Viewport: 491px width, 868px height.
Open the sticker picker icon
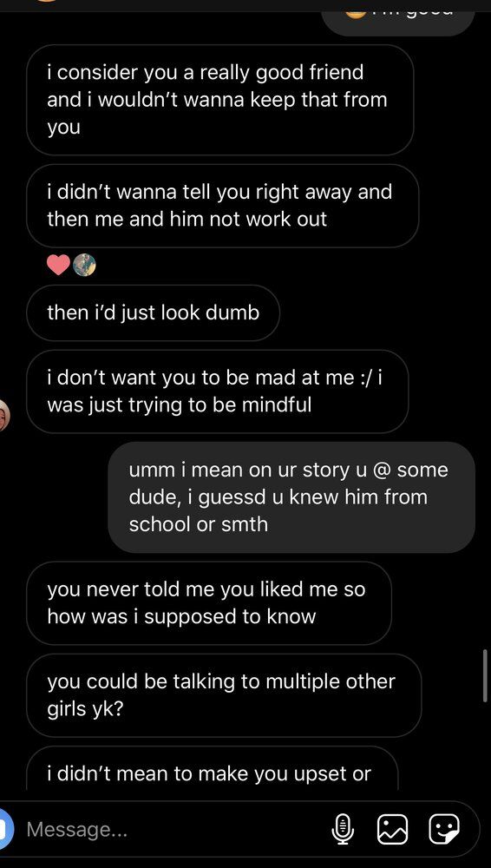click(x=444, y=829)
